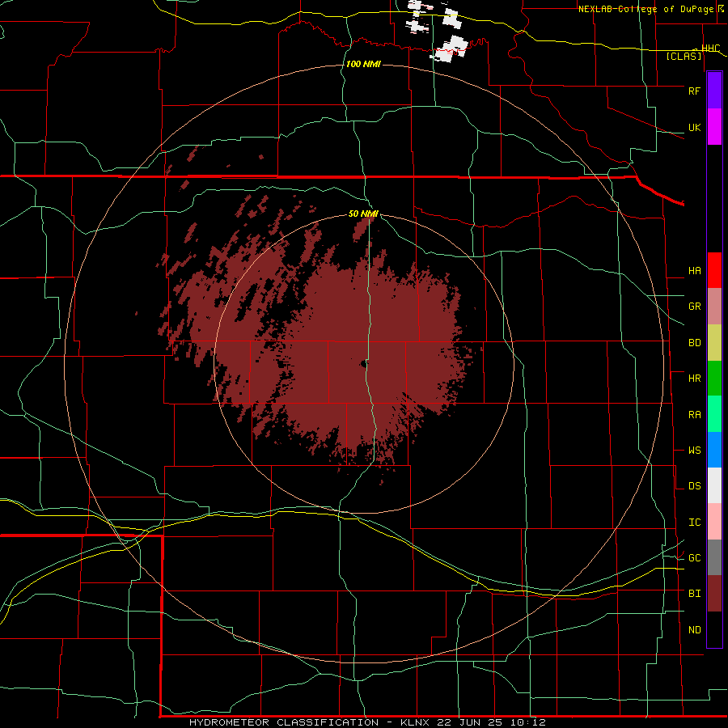
Task: Click the RF purple legend swatch
Action: pos(714,91)
